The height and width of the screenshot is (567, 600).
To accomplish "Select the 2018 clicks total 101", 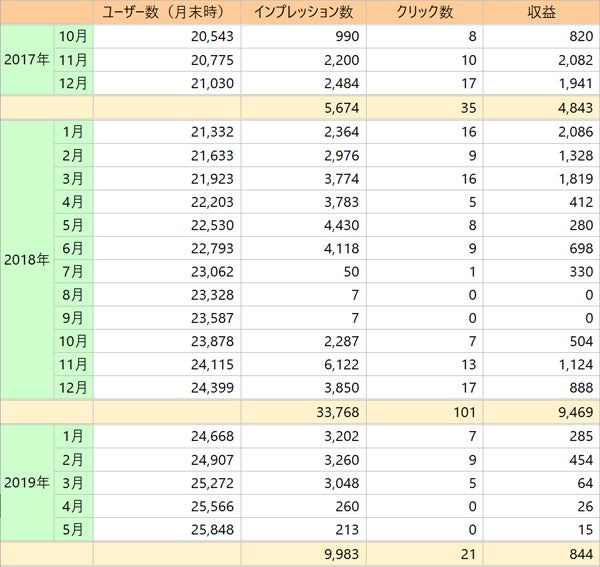I will 424,411.
